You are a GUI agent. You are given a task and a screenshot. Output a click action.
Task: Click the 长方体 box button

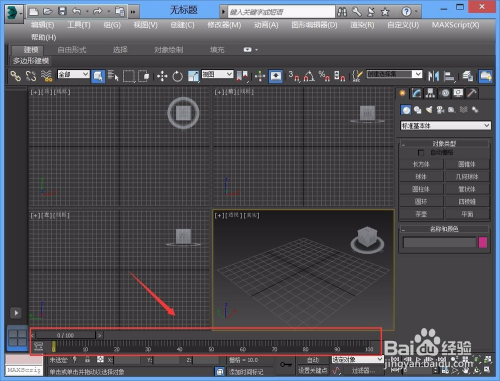coord(421,164)
